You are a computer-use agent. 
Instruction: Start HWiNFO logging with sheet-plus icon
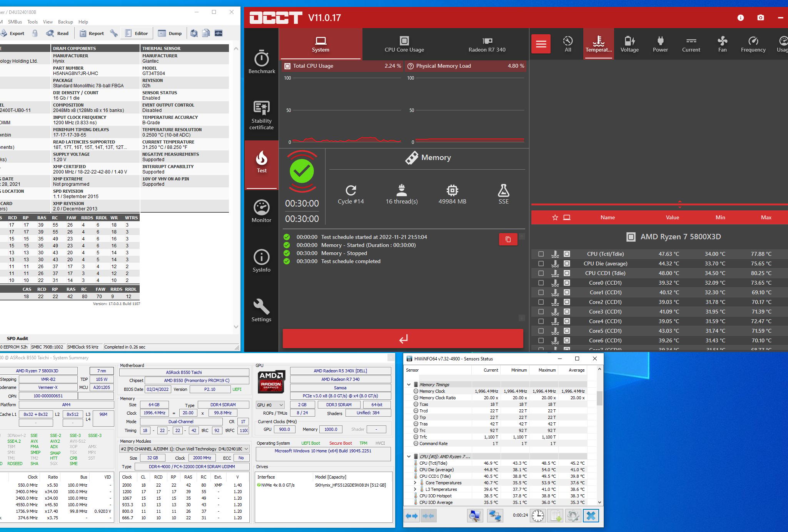[556, 516]
